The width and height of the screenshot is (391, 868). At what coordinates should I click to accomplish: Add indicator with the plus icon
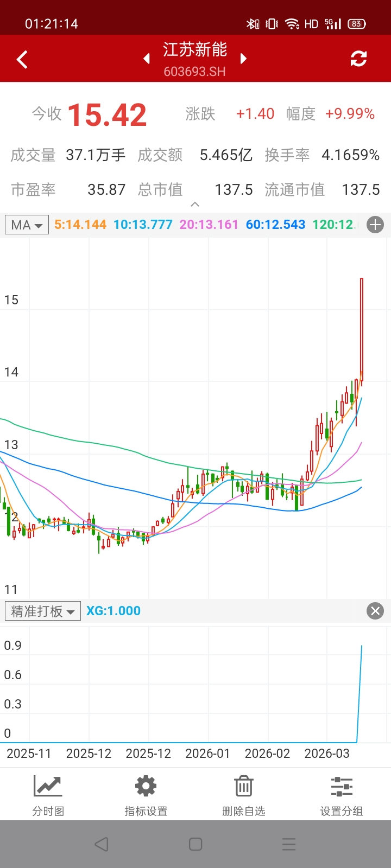click(375, 225)
